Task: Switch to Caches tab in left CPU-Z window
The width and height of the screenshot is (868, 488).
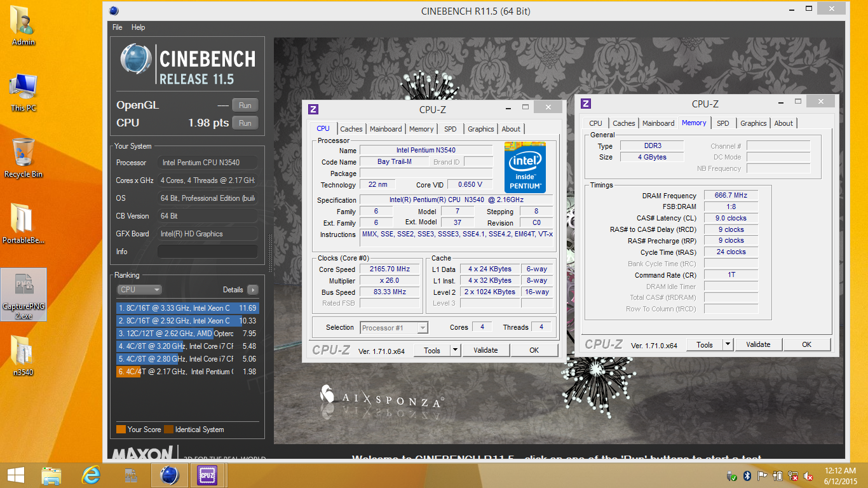Action: click(x=351, y=129)
